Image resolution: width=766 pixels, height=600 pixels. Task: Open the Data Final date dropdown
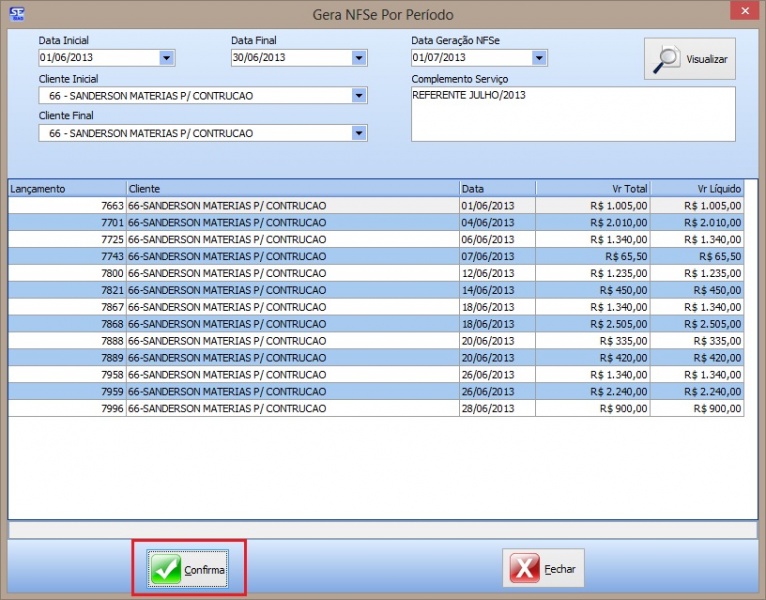[x=359, y=58]
